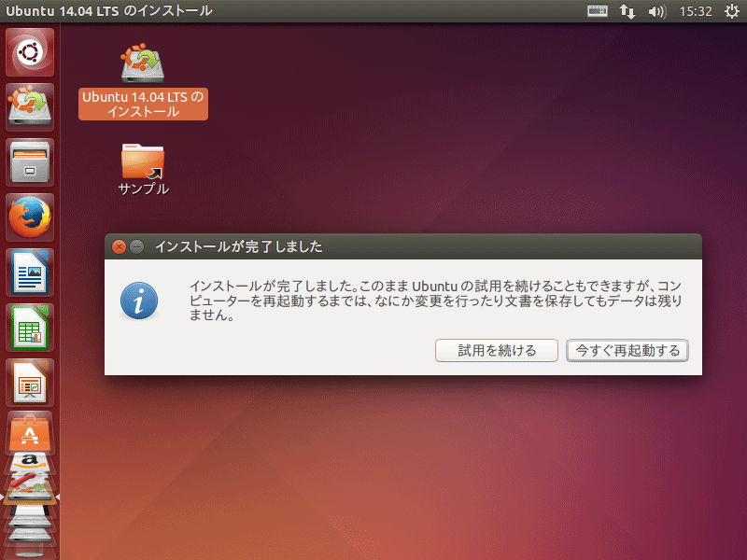Click 試用を続ける button
This screenshot has width=747, height=560.
tap(497, 351)
